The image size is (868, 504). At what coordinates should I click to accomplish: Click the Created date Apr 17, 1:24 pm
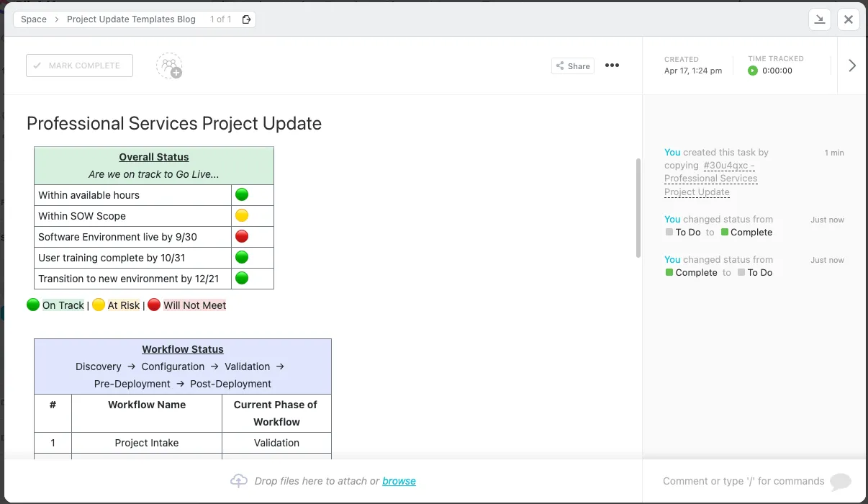pos(693,71)
